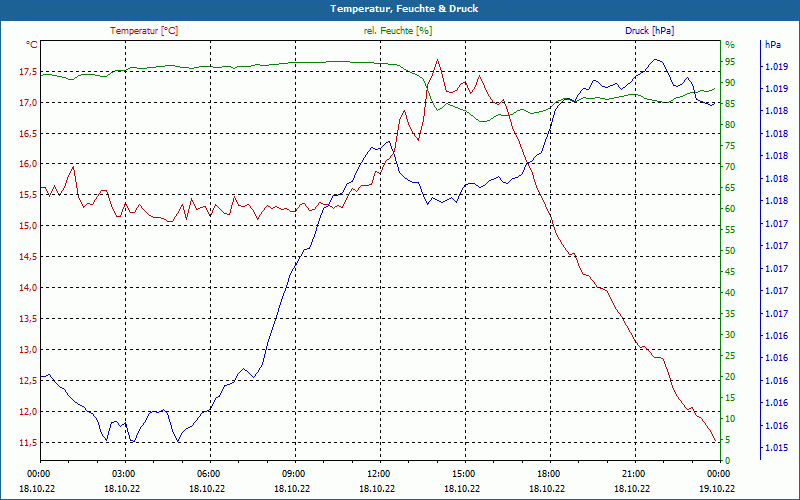Click the 15:00 time axis label
This screenshot has height=500, width=800.
463,473
